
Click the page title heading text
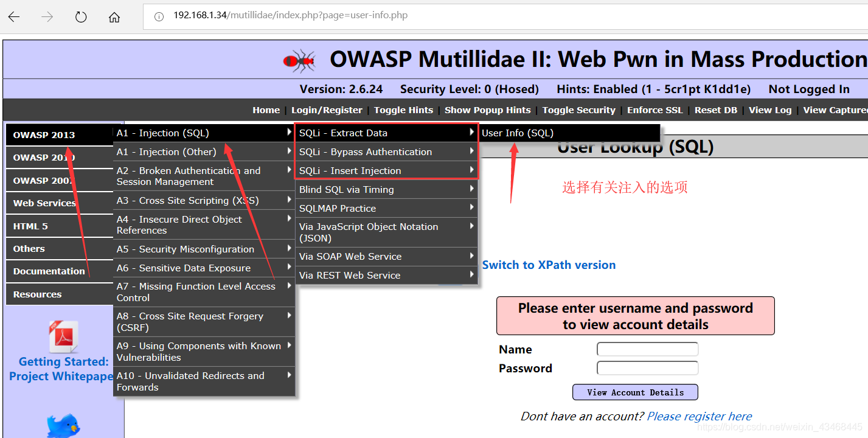pyautogui.click(x=599, y=60)
